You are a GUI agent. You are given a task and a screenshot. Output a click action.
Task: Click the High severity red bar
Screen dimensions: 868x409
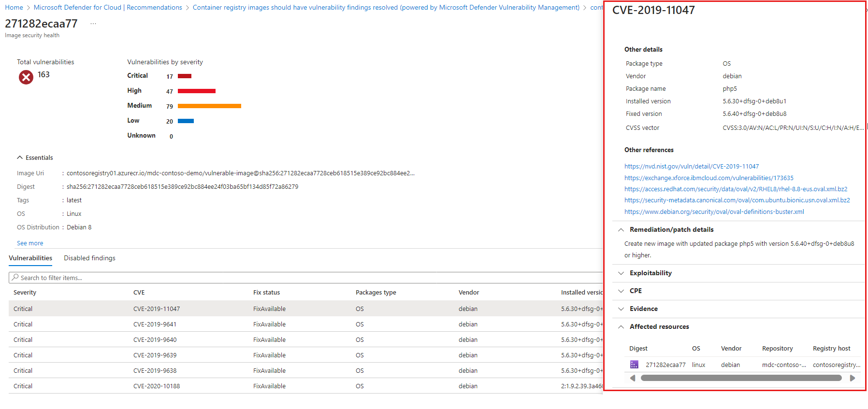click(197, 91)
